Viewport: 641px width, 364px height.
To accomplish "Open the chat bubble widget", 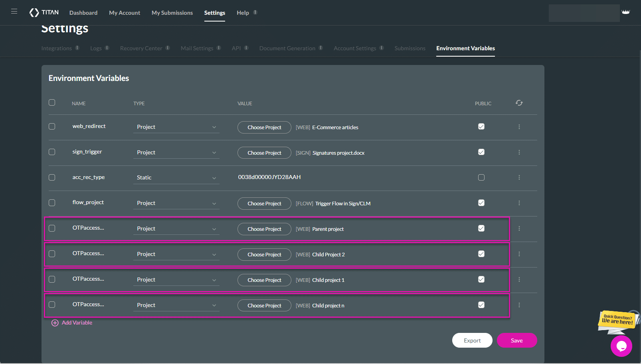I will coord(621,346).
